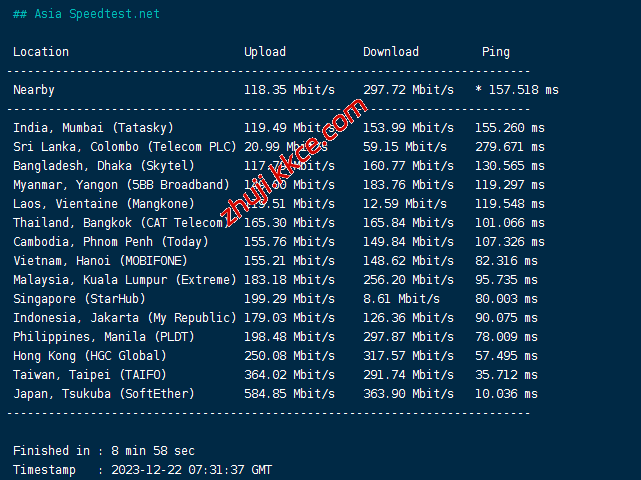Click the India, Mumbai (Tatasky) entry

point(93,128)
